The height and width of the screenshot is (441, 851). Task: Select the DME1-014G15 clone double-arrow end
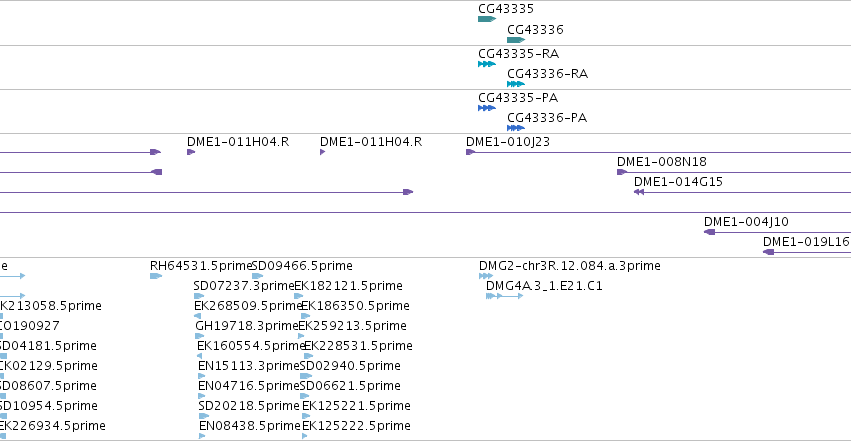(x=639, y=192)
